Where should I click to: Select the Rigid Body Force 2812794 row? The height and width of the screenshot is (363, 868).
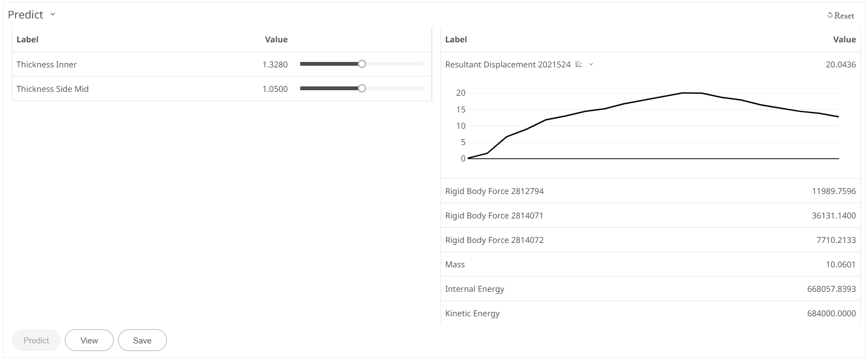(650, 191)
